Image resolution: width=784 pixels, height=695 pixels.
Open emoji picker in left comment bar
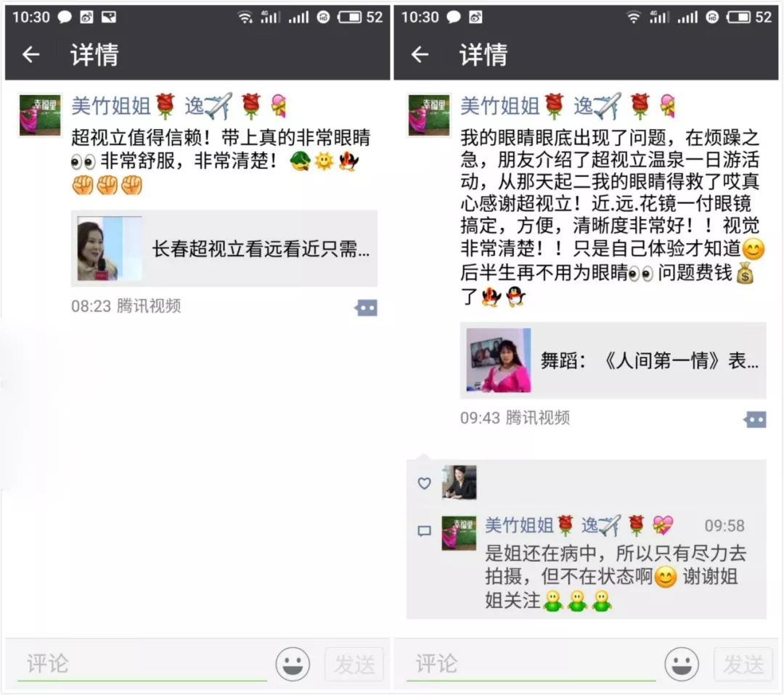293,664
